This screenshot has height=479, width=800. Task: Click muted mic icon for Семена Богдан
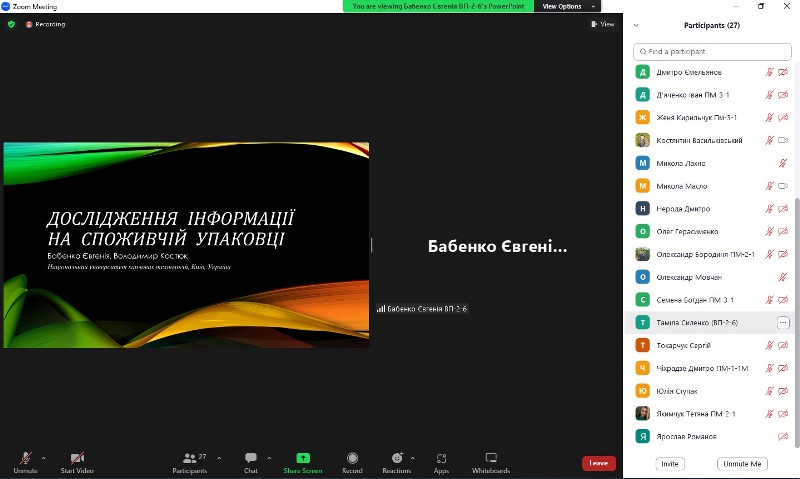tap(769, 300)
